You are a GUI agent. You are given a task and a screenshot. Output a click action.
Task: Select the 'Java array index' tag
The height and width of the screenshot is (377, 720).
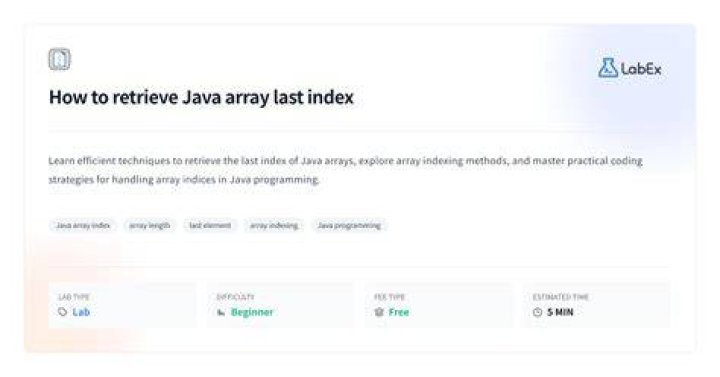(83, 225)
